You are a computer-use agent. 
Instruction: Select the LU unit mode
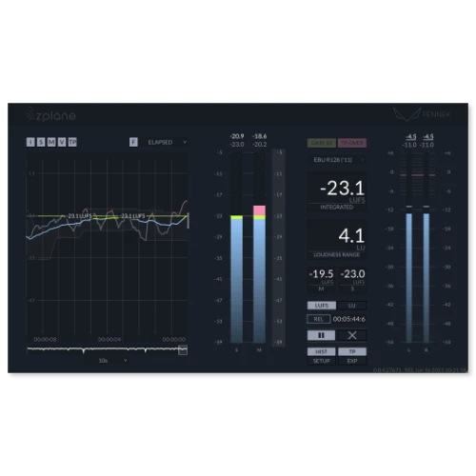pos(352,306)
